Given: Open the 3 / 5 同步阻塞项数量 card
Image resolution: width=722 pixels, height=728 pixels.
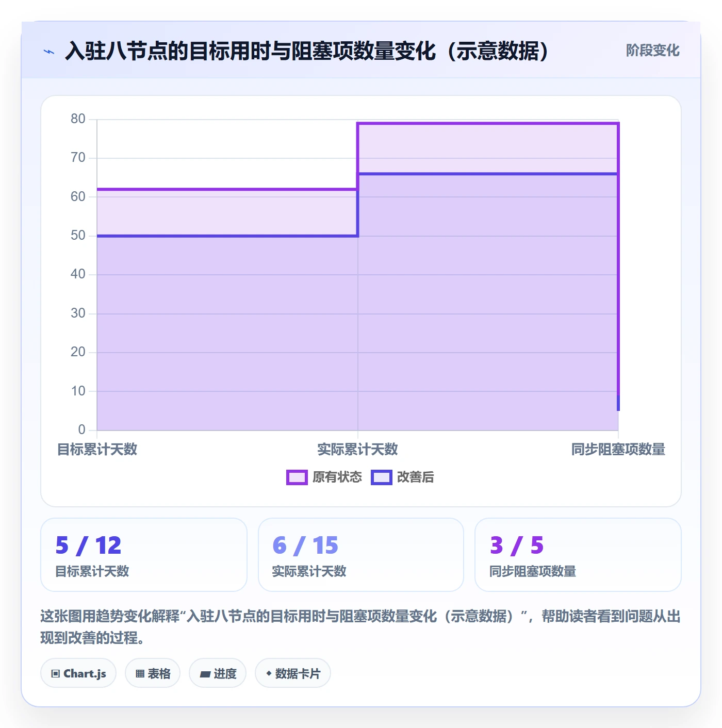Looking at the screenshot, I should pos(578,555).
